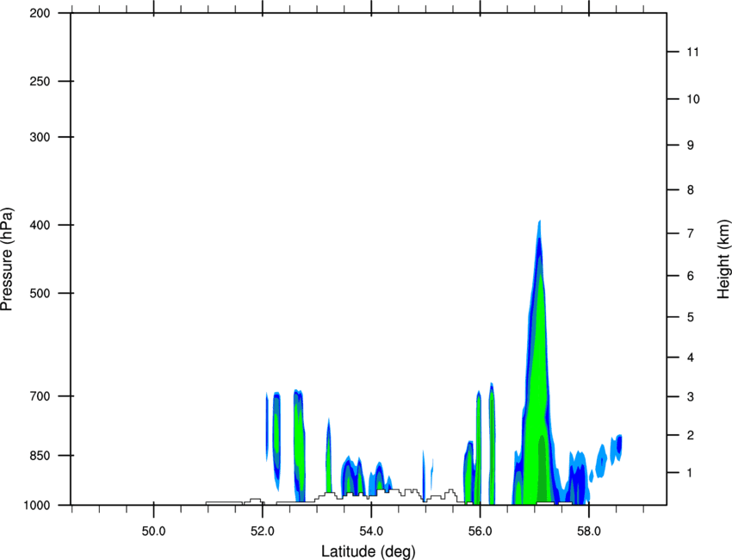Viewport: 732px width, 560px height.
Task: Click the 54.0 latitude tick label
Action: tap(372, 532)
